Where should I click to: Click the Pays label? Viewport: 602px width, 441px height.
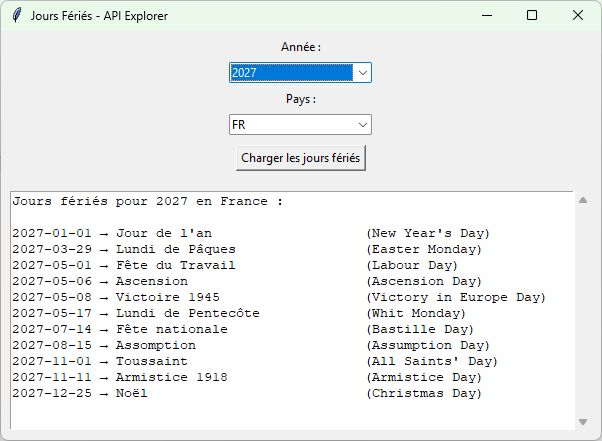click(300, 99)
